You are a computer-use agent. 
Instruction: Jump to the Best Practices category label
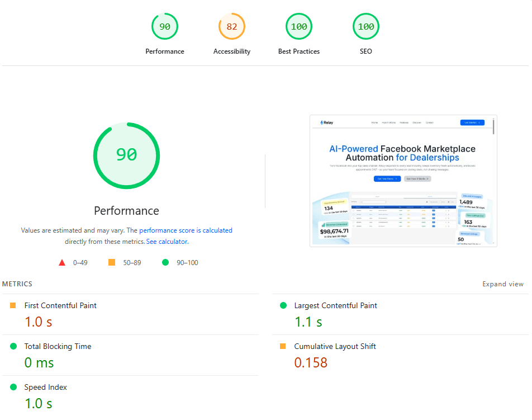click(x=299, y=51)
